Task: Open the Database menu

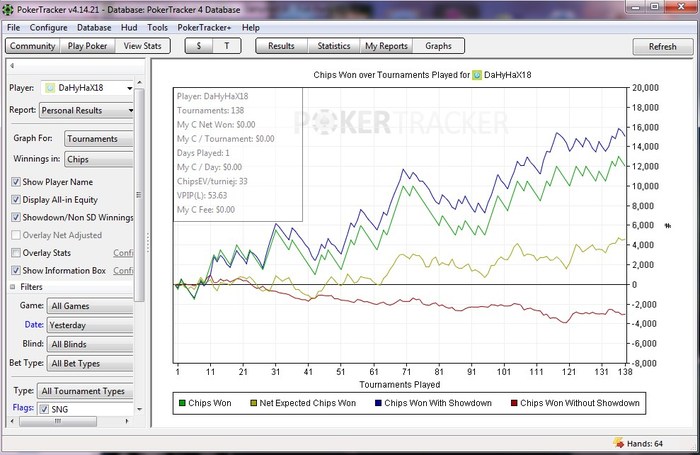Action: pos(94,28)
